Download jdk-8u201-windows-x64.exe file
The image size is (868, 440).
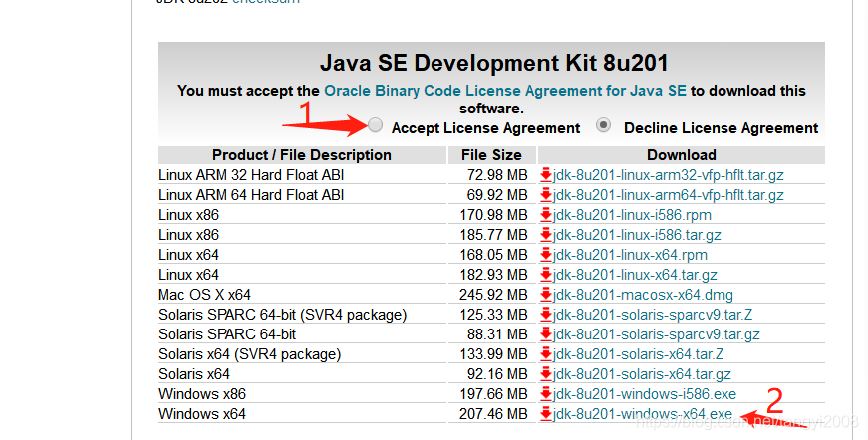pyautogui.click(x=642, y=414)
